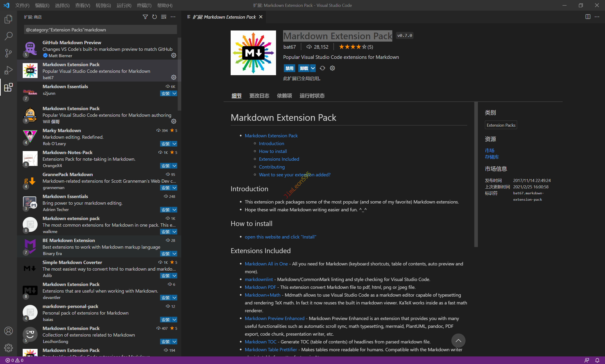The image size is (605, 364).
Task: Click the Markdown All in One link
Action: coord(266,264)
